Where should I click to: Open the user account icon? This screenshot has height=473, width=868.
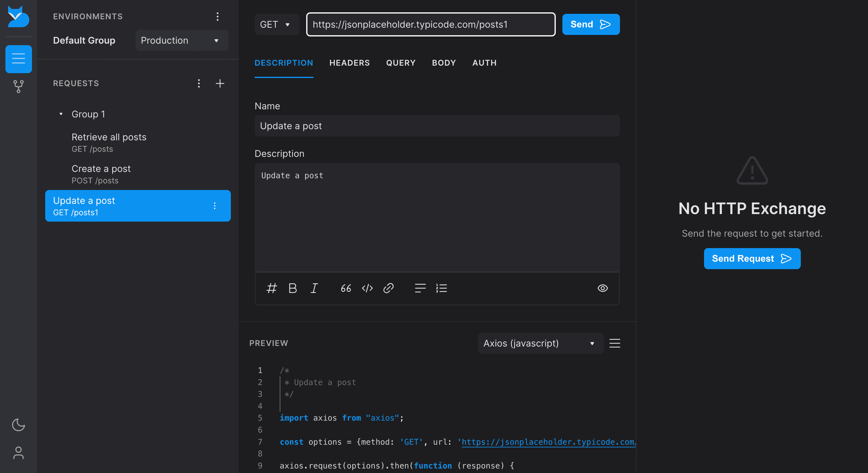(18, 453)
